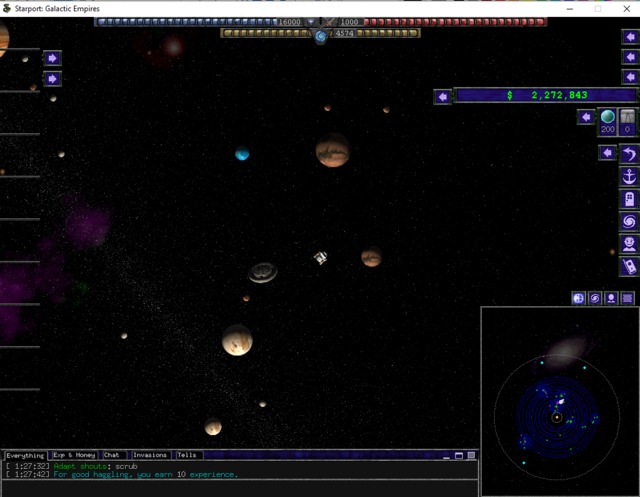640x497 pixels.
Task: Open the door icon in right sidebar
Action: [629, 199]
